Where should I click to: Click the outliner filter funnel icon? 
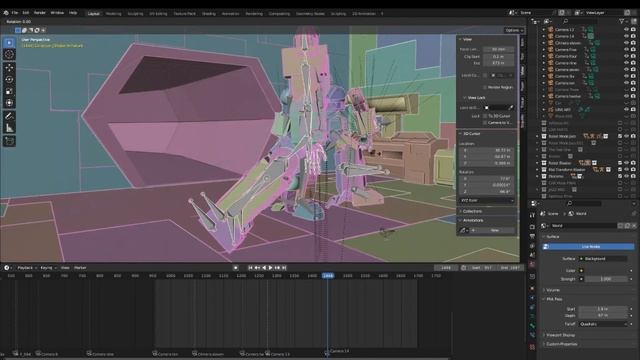click(622, 21)
